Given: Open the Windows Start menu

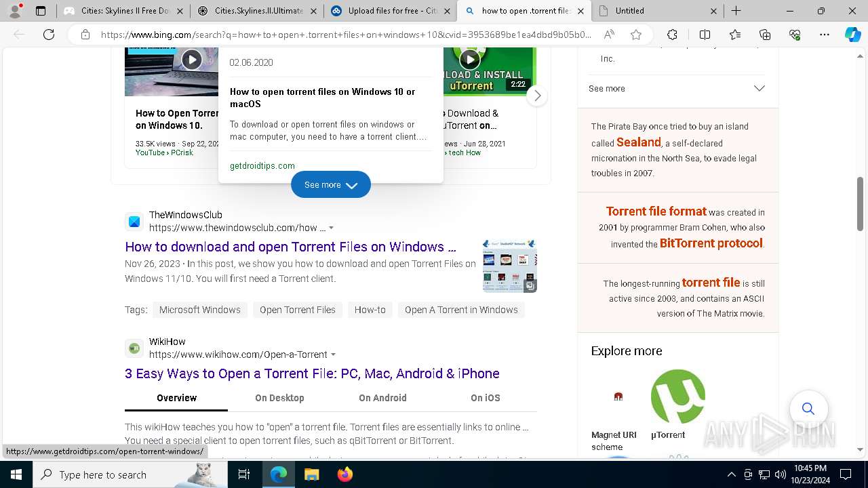Looking at the screenshot, I should coord(16,474).
